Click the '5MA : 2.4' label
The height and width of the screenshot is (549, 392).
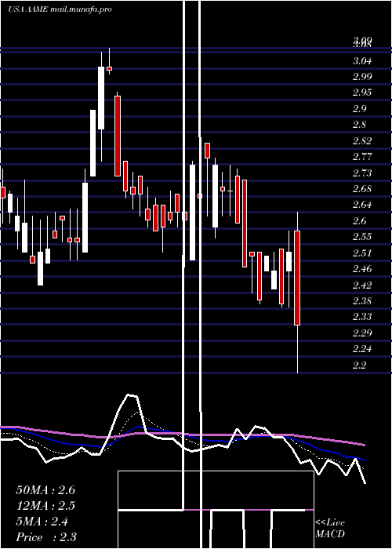tap(42, 522)
